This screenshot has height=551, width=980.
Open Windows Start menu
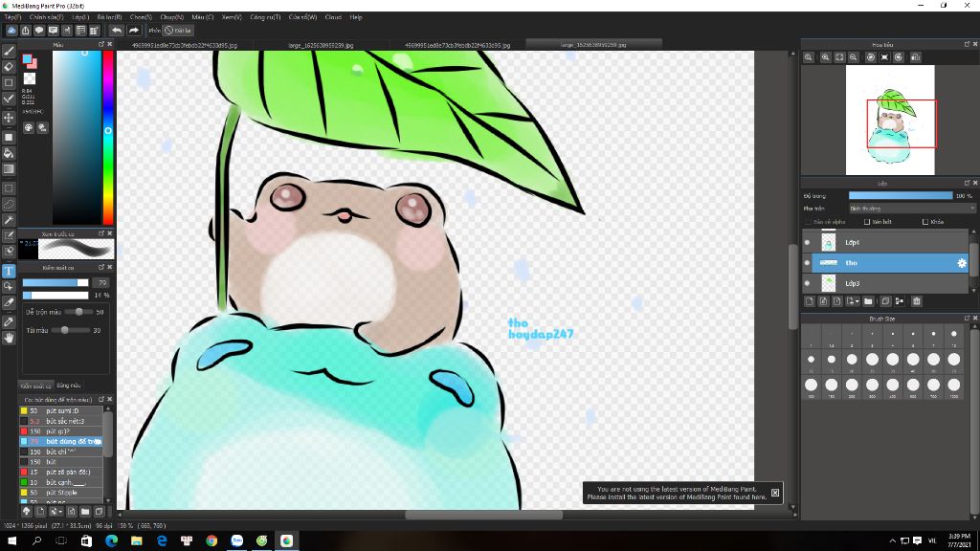click(11, 540)
